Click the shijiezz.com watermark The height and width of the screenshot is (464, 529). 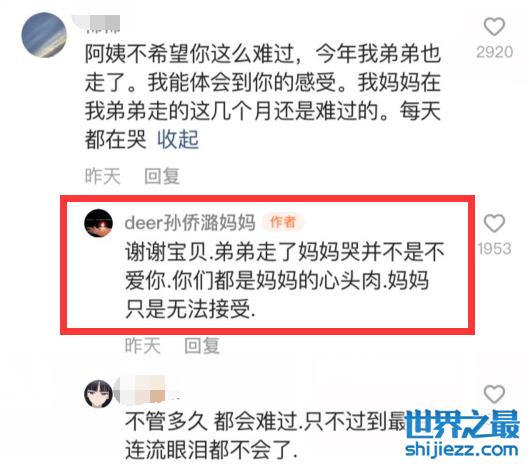coord(462,449)
